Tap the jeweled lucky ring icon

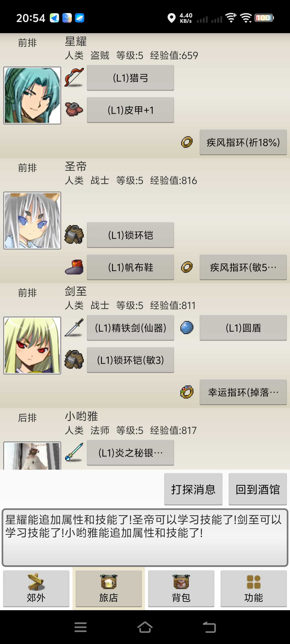(x=187, y=392)
